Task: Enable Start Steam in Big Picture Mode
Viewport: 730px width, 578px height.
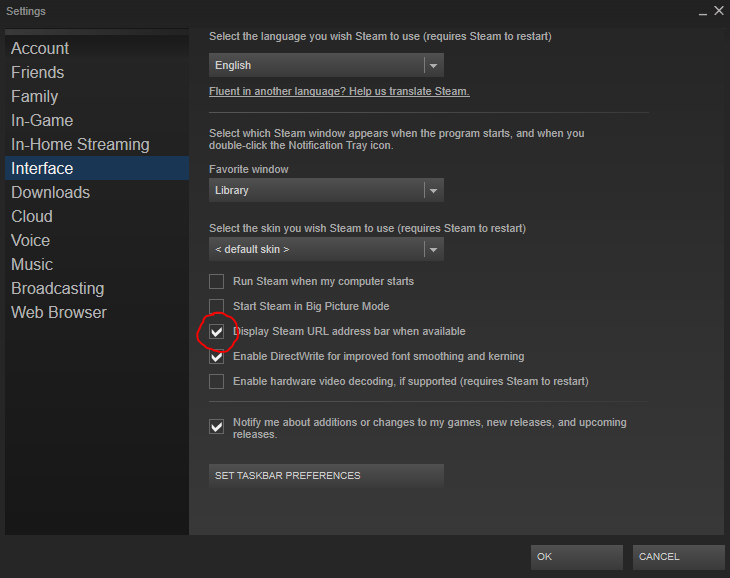Action: [x=216, y=306]
